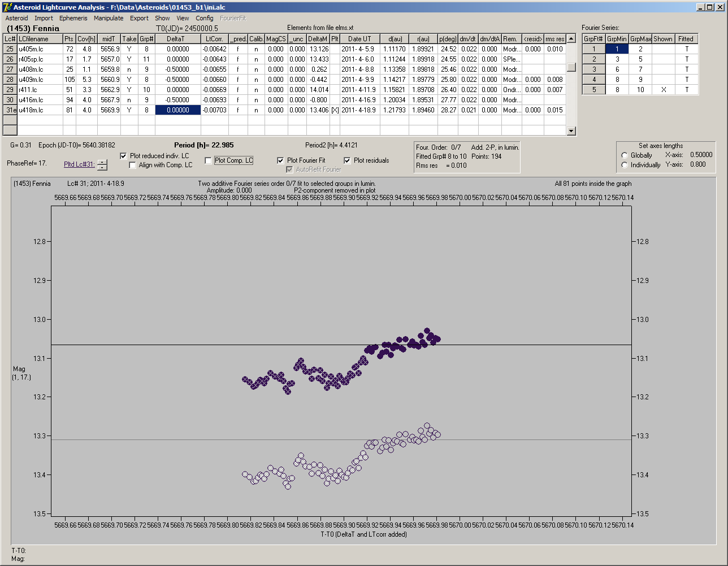Select row header 31e in lightcurve table
This screenshot has height=566, width=728.
[10, 110]
